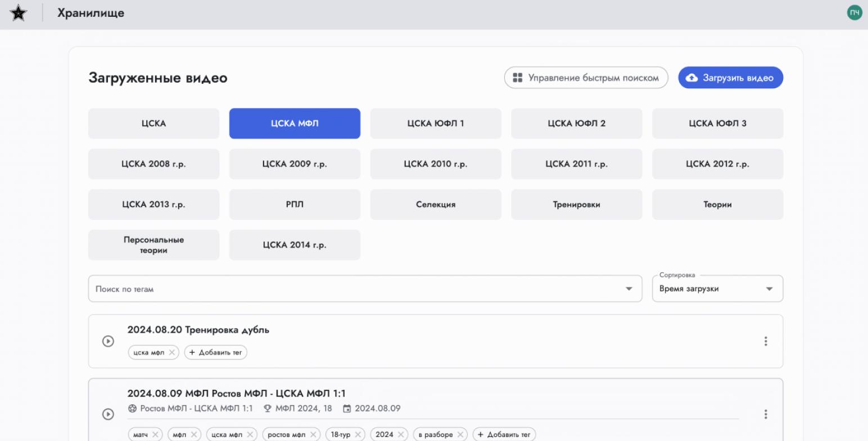
Task: Add a tag to Ростов МФЛ video
Action: (x=504, y=435)
